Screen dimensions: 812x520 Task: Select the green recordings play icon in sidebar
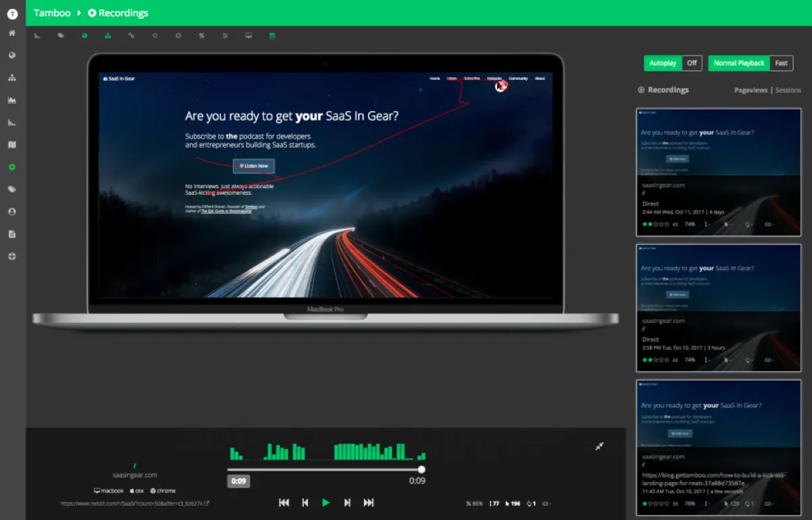pos(12,167)
